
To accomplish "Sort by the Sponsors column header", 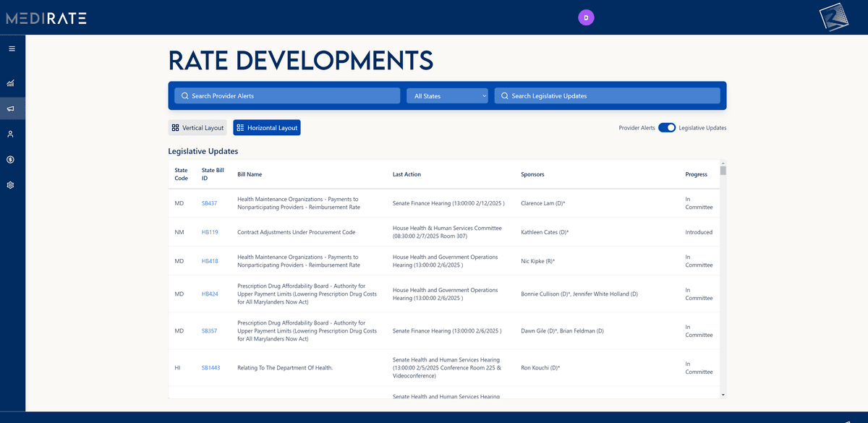I will coord(532,174).
